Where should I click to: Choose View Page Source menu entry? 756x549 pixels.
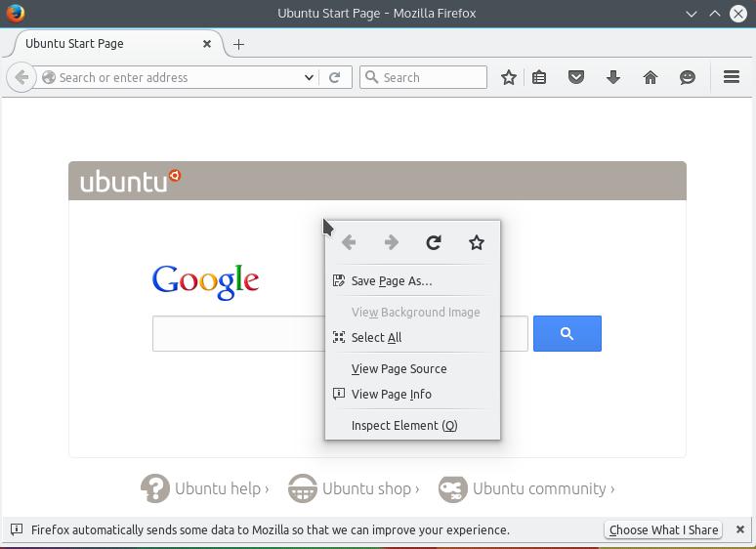coord(399,368)
